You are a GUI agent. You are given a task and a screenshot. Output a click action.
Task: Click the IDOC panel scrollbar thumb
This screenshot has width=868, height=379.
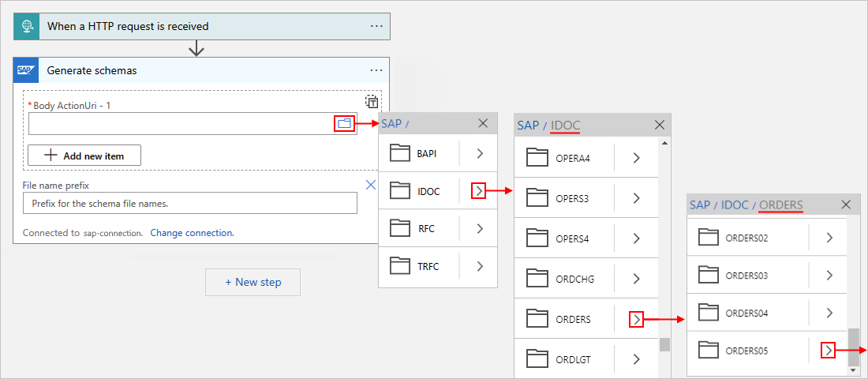point(664,343)
